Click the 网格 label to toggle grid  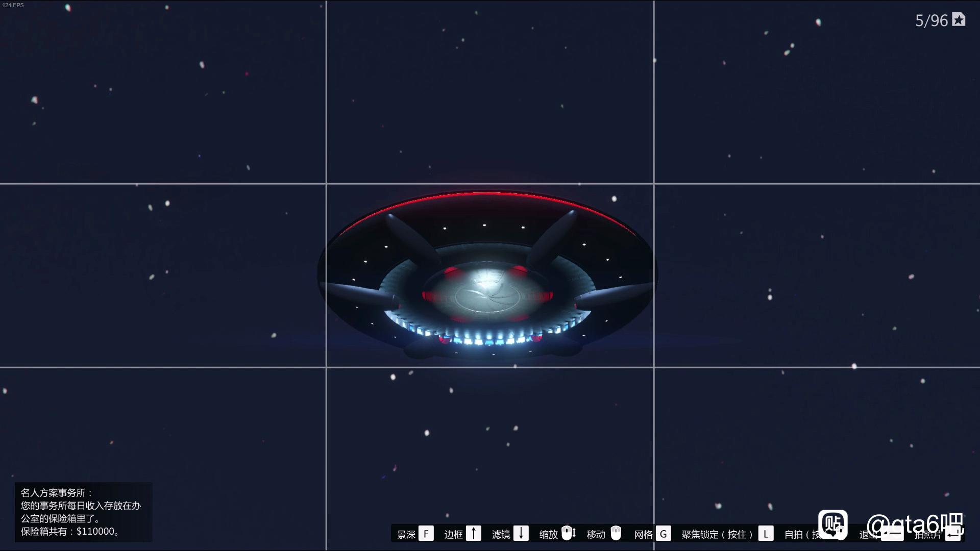[x=643, y=534]
